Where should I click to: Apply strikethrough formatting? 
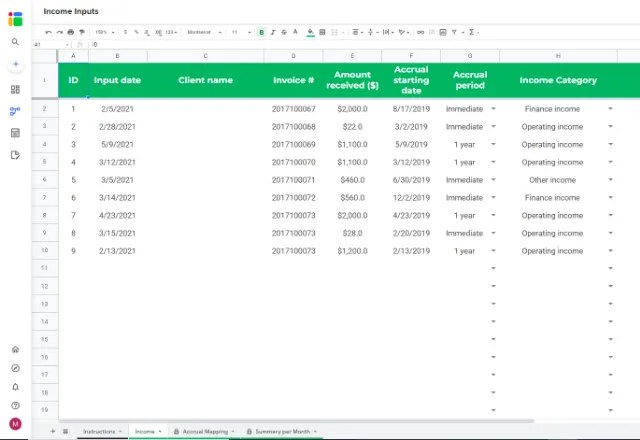coord(284,32)
